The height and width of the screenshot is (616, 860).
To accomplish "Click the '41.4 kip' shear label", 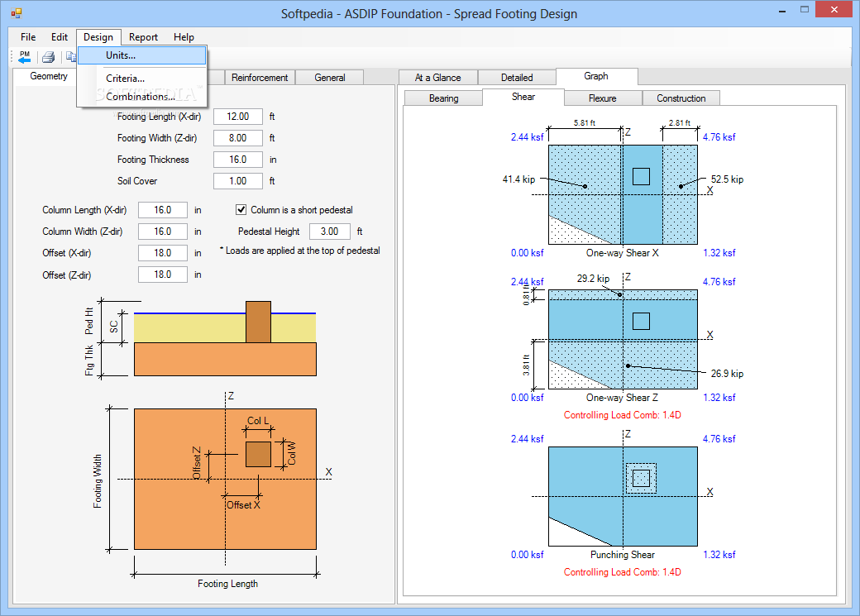I will tap(518, 179).
